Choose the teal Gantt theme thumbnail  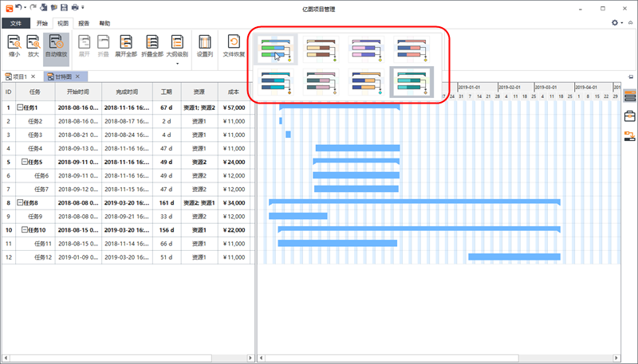pos(412,83)
